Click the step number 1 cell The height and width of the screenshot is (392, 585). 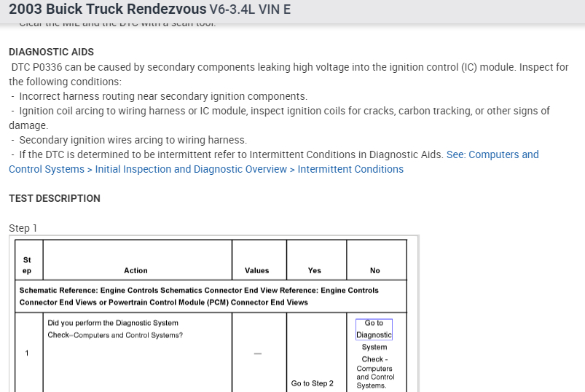[27, 353]
